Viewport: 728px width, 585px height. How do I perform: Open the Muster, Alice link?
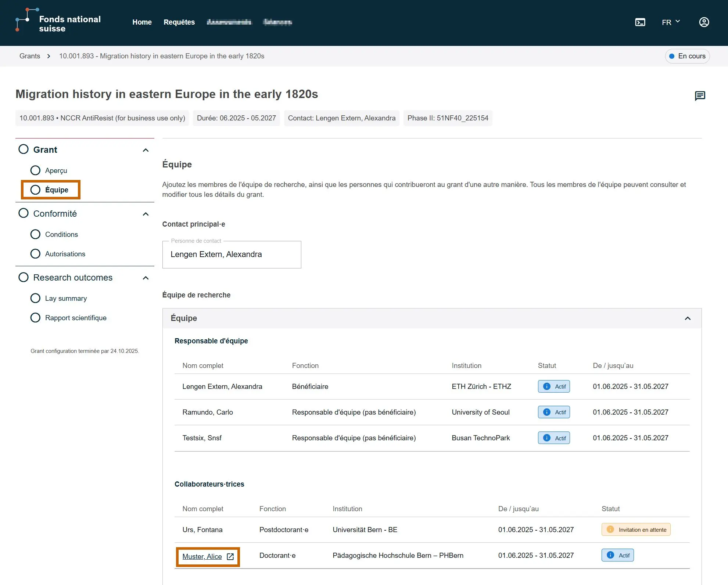(202, 557)
